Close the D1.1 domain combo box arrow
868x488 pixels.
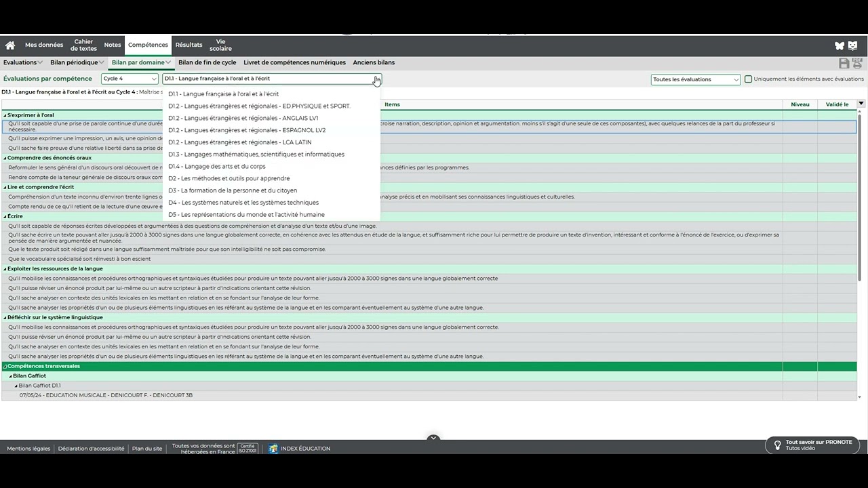376,79
